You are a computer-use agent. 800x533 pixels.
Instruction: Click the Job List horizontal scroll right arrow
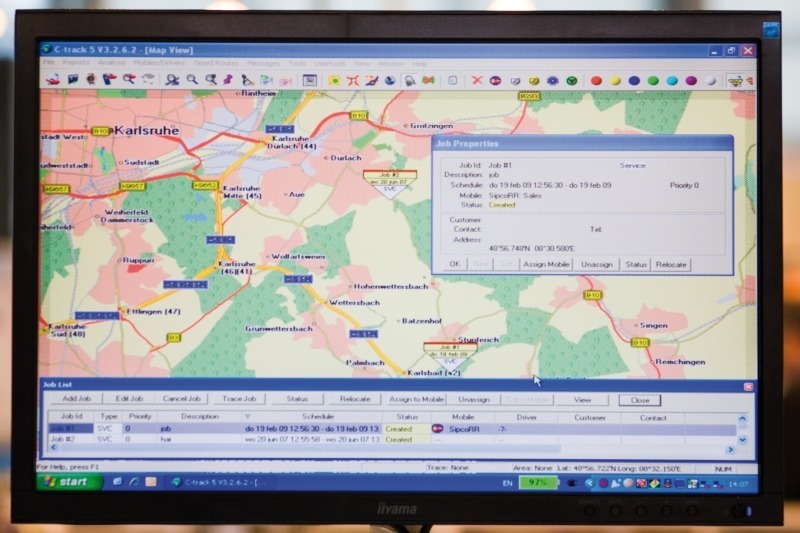[731, 449]
